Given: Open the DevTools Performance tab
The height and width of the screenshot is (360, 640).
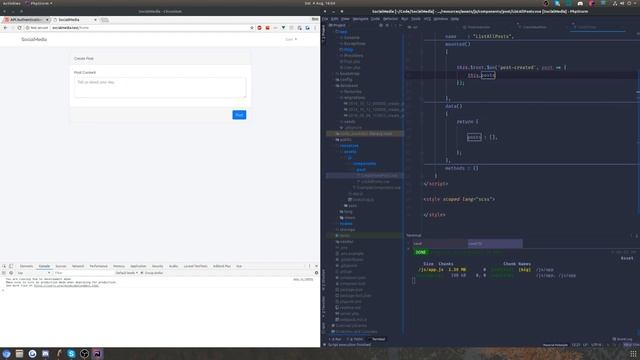Looking at the screenshot, I should (x=98, y=266).
